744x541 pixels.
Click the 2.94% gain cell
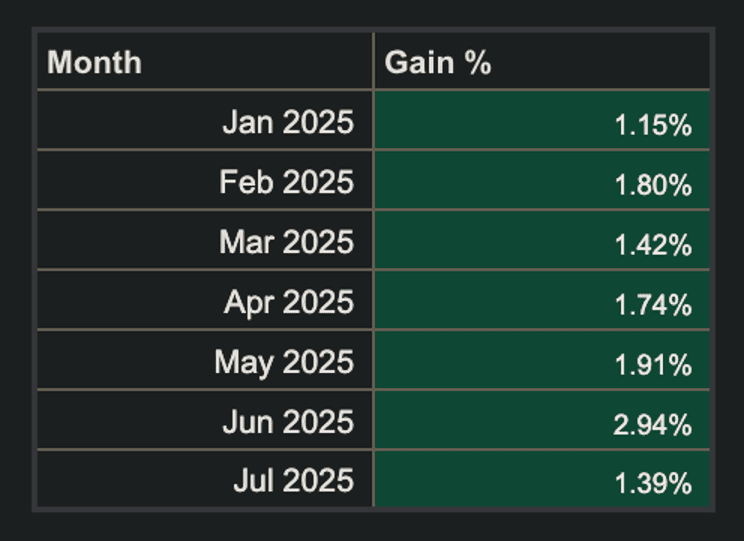[653, 425]
